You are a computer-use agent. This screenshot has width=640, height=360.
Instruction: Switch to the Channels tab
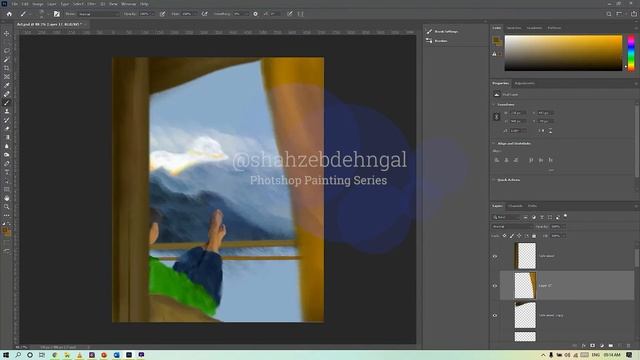pos(515,206)
